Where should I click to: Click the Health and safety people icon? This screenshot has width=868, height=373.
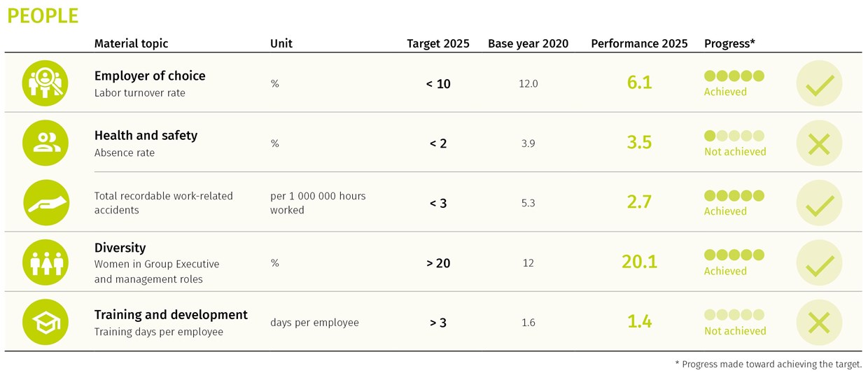click(45, 143)
